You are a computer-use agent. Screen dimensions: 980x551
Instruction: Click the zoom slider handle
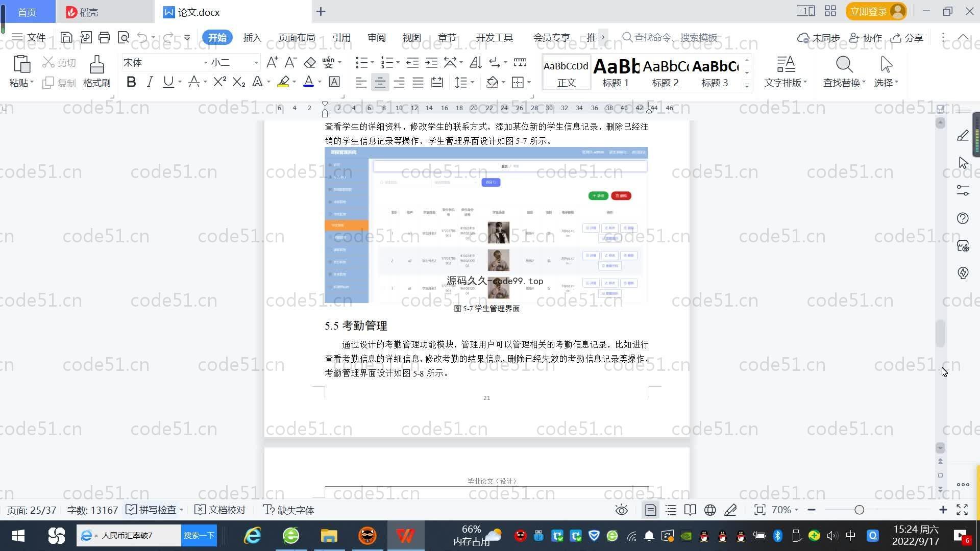[x=860, y=510]
